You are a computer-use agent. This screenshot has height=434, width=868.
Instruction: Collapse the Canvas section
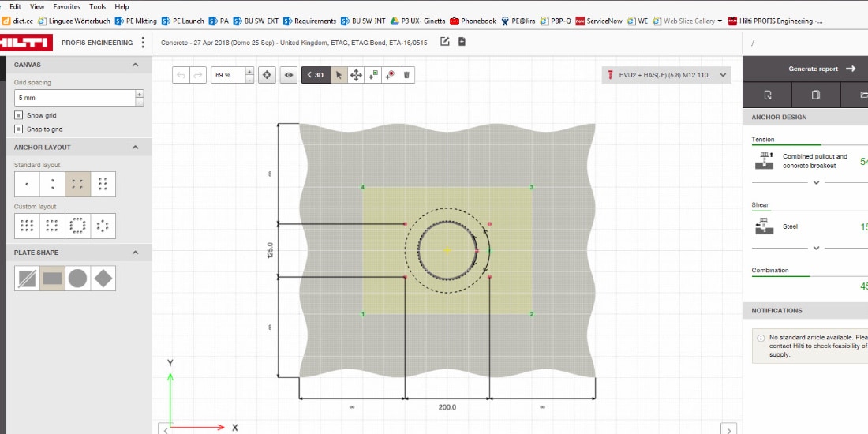click(135, 65)
